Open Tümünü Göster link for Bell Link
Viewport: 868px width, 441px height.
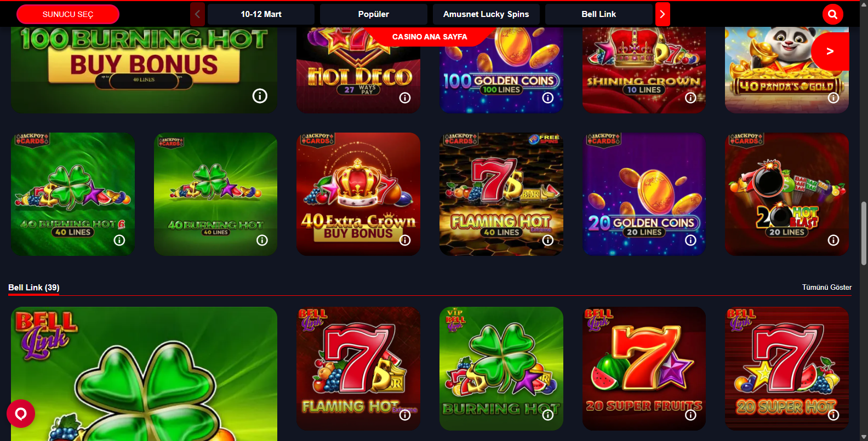coord(827,287)
